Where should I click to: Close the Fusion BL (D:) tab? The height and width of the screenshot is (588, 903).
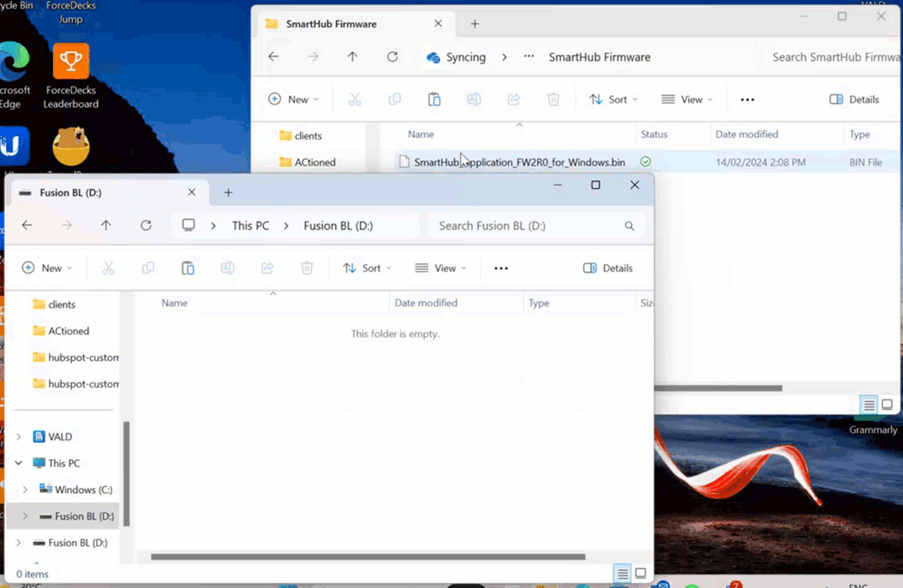[192, 192]
